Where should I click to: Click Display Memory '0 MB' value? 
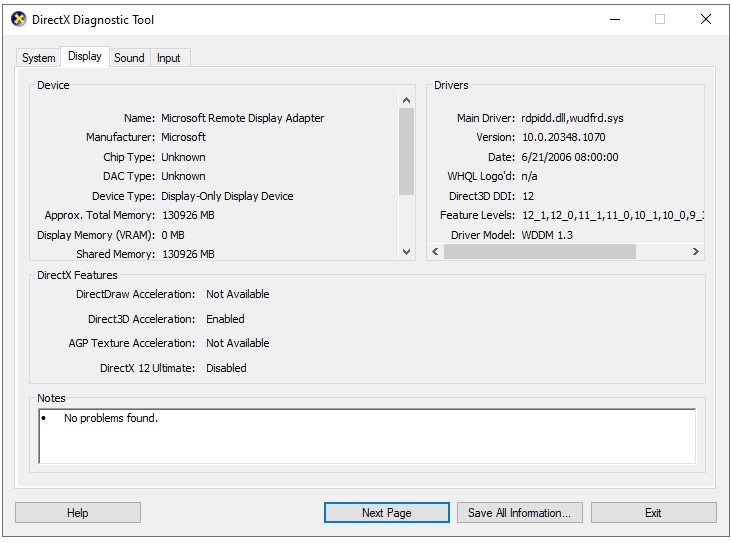pyautogui.click(x=173, y=235)
